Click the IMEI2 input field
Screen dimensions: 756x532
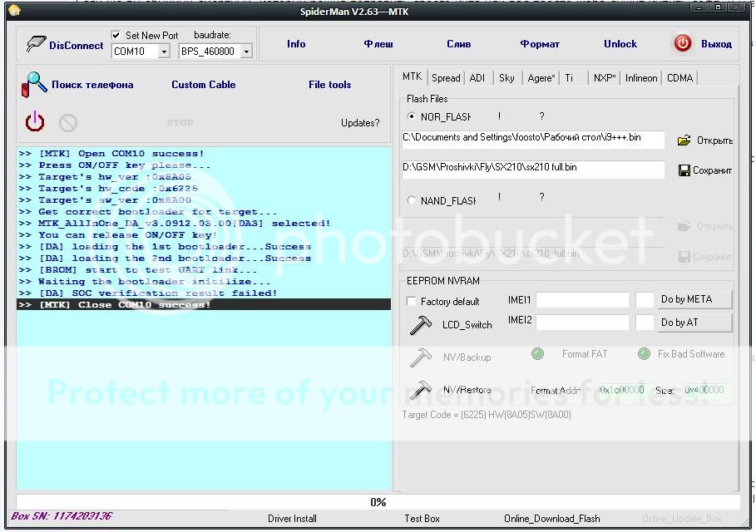582,323
